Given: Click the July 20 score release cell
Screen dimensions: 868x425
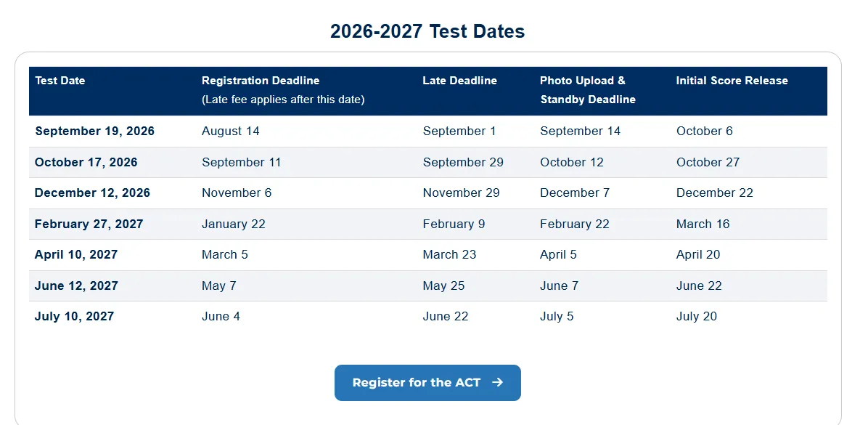Looking at the screenshot, I should coord(697,317).
